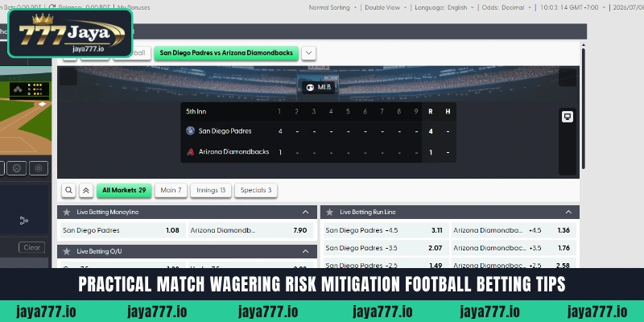Bet Arizona Diamondbacks moneyline at 7.90
The height and width of the screenshot is (322, 644).
pyautogui.click(x=250, y=230)
